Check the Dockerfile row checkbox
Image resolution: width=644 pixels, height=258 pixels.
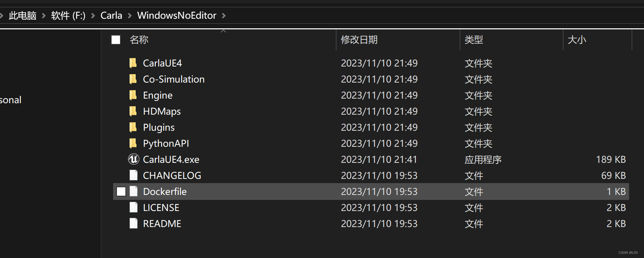[x=121, y=191]
